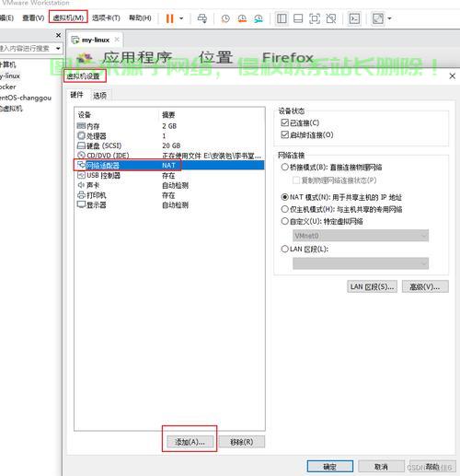460x476 pixels.
Task: Open dropdown arrow beside stretch display icon
Action: click(x=389, y=18)
